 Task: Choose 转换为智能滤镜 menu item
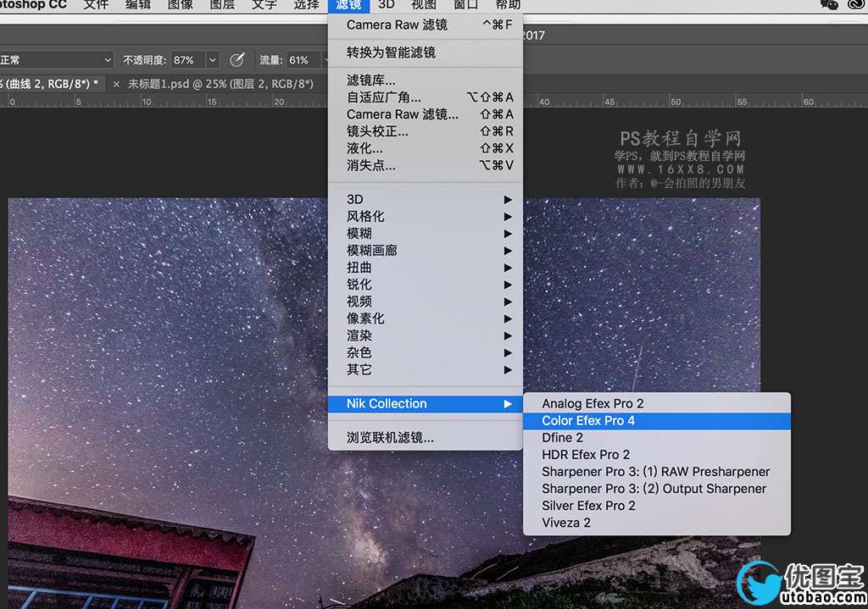tap(391, 53)
